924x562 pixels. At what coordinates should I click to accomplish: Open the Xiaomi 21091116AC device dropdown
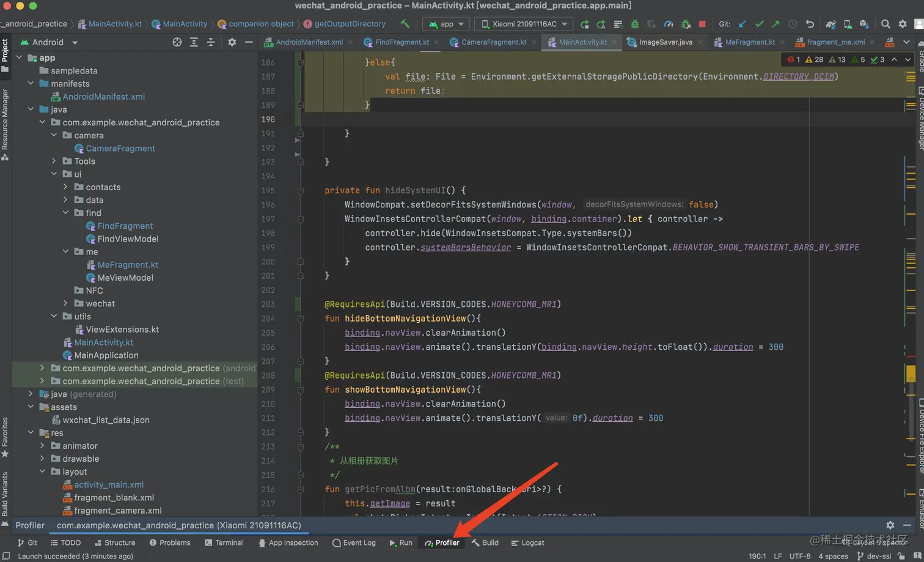click(x=524, y=24)
